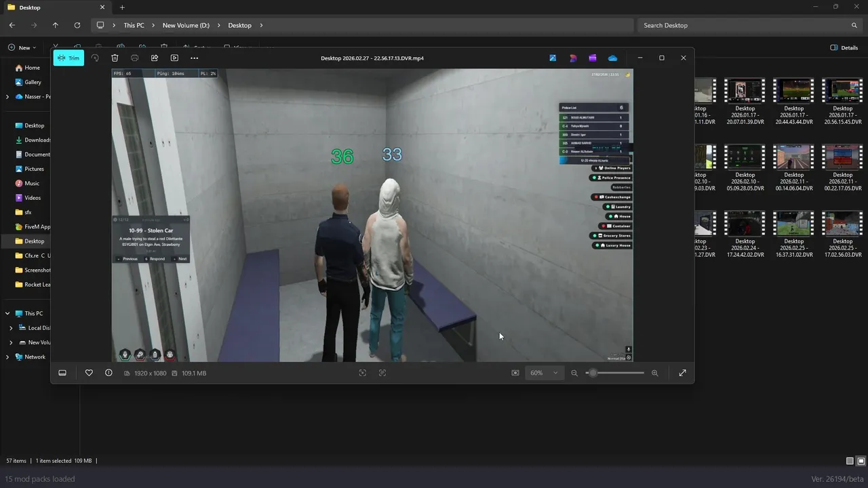The image size is (868, 488).
Task: Click the video frame in Photos
Action: tap(372, 215)
